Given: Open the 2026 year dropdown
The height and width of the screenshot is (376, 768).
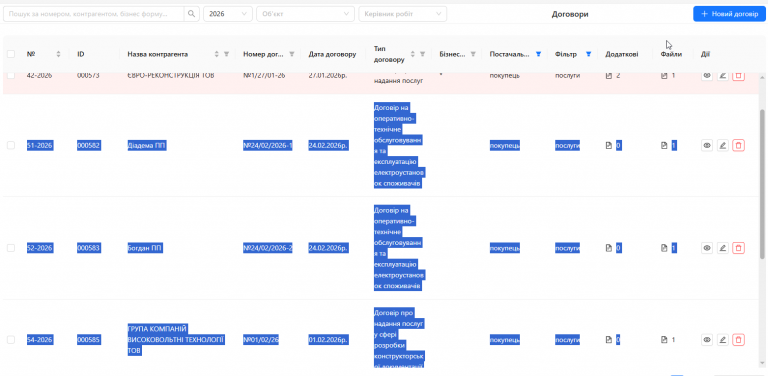Looking at the screenshot, I should click(x=228, y=14).
